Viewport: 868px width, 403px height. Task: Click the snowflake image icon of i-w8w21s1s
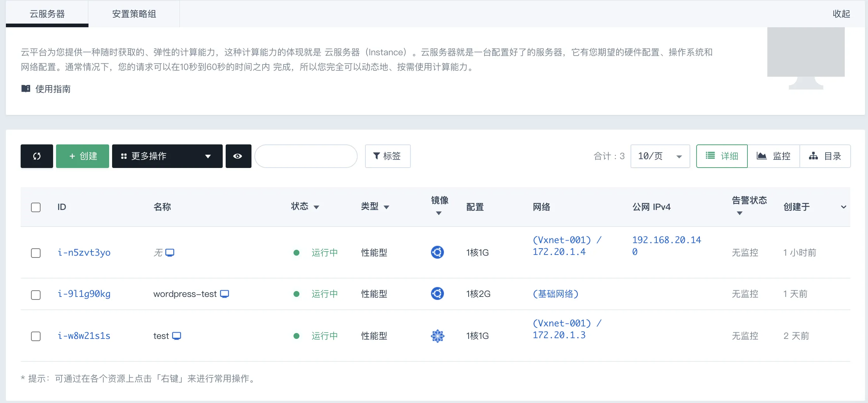438,336
